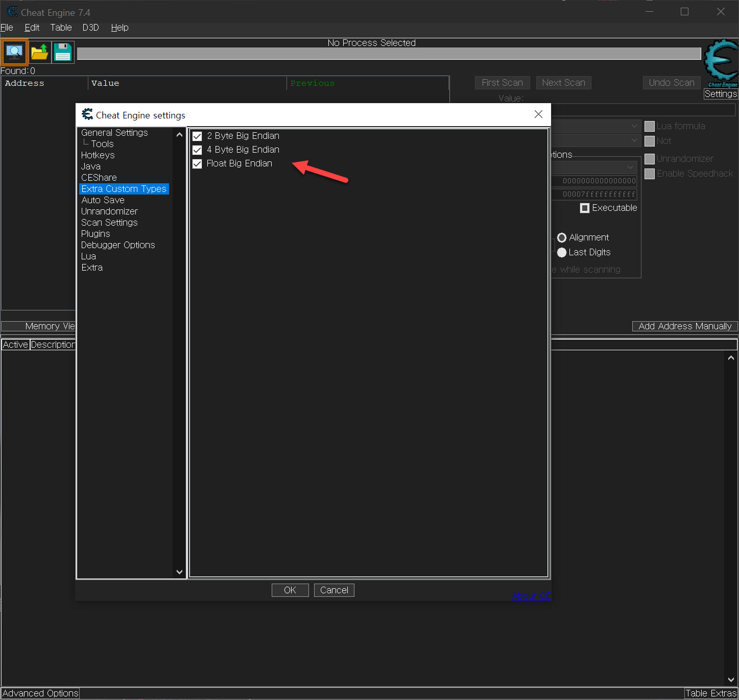The image size is (739, 700).
Task: Click the Next Scan button
Action: (564, 83)
